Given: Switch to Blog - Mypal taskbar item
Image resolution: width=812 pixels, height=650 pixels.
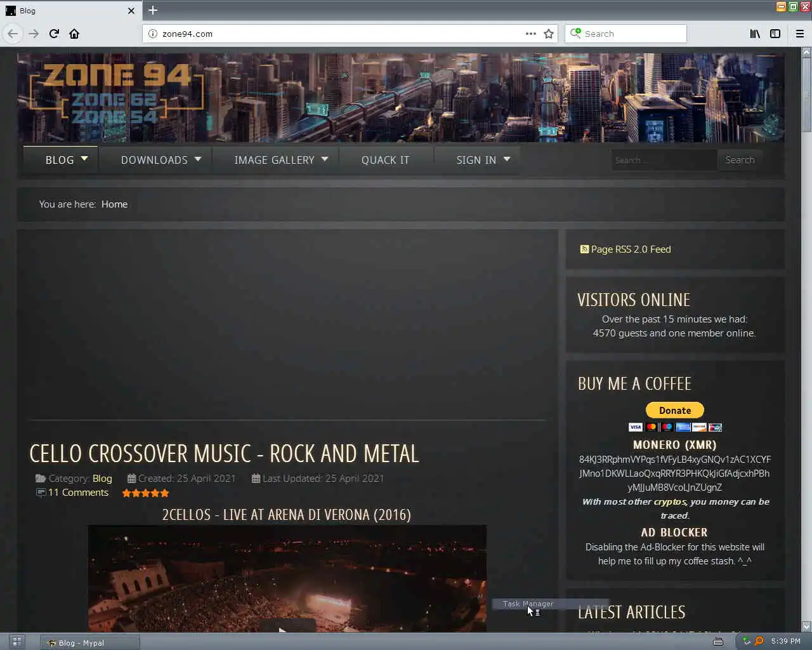Looking at the screenshot, I should tap(91, 642).
